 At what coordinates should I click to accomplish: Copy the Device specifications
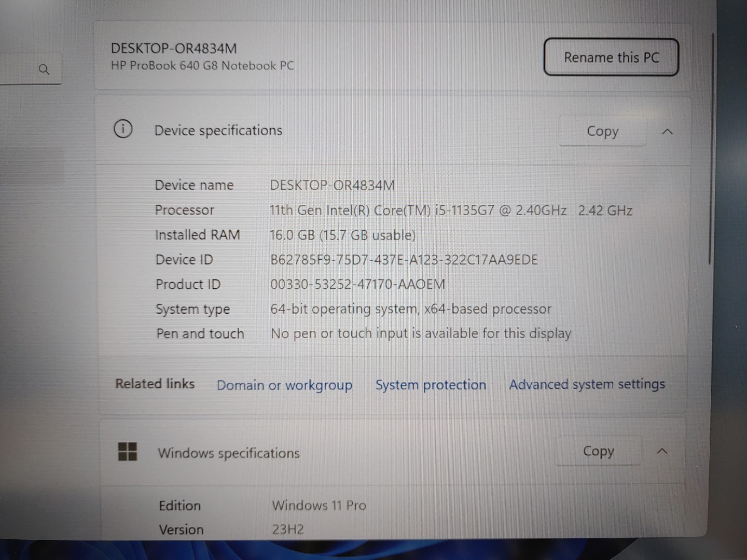tap(602, 131)
